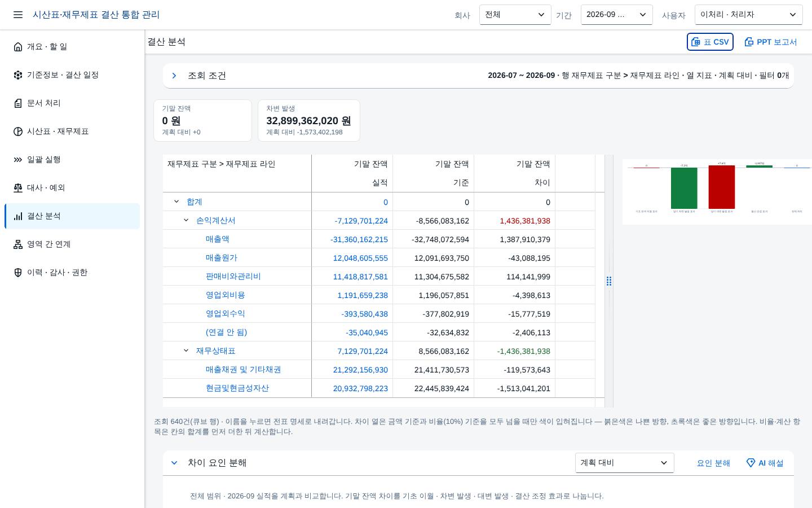Viewport: 812px width, 508px height.
Task: Click the 이력 · 감사 · 권한 shield icon
Action: click(18, 273)
